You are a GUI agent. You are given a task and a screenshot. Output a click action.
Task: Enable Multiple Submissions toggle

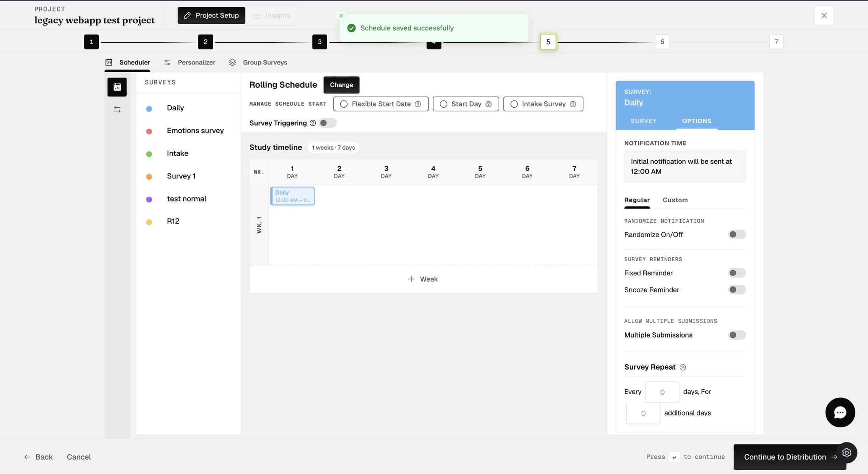click(737, 335)
